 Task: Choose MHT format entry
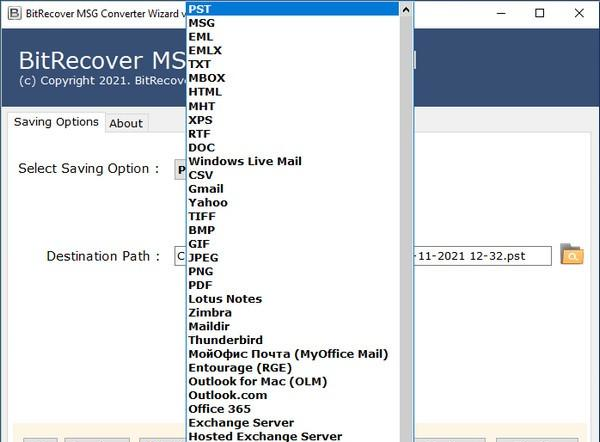tap(293, 106)
